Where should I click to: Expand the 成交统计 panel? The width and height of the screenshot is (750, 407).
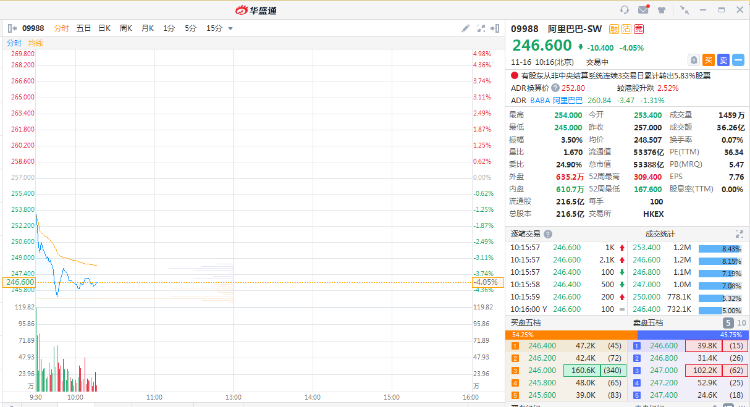tap(739, 234)
